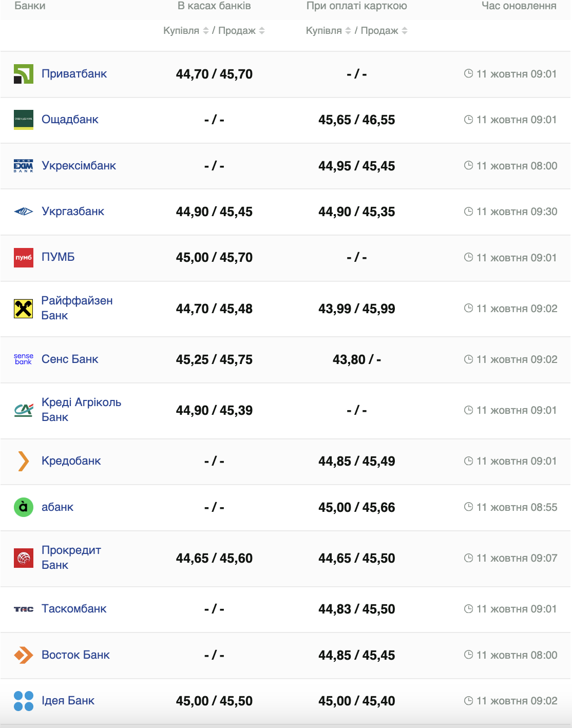Click Ощадбанк update time clock icon

[x=468, y=120]
